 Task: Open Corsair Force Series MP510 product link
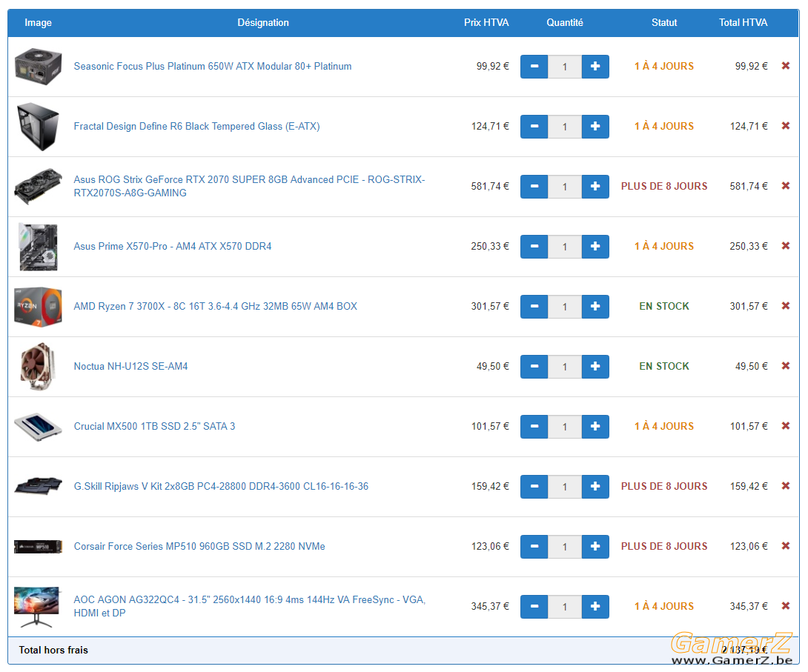pos(199,546)
